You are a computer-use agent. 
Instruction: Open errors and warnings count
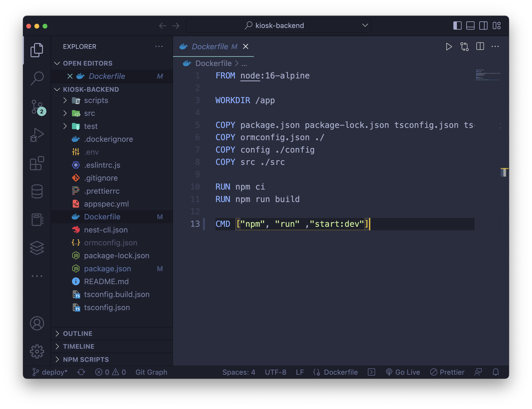(x=110, y=372)
